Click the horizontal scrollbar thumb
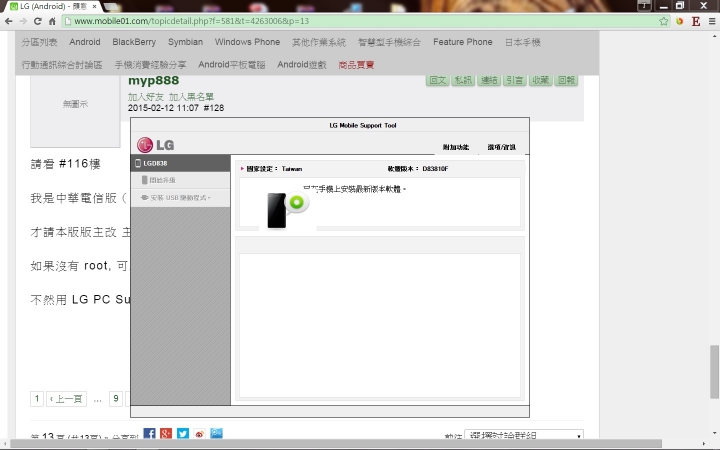Viewport: 720px width, 450px height. 336,444
